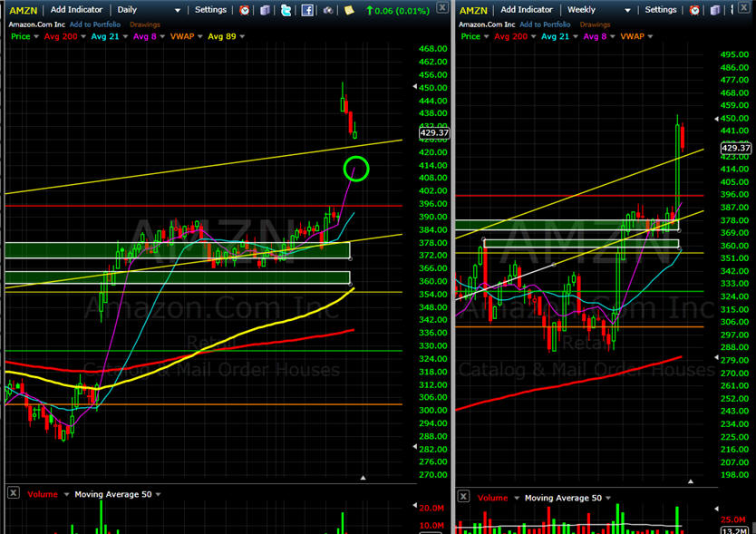The image size is (756, 534).
Task: Click the Amazon.Com Inc name in Daily chart
Action: [x=36, y=24]
